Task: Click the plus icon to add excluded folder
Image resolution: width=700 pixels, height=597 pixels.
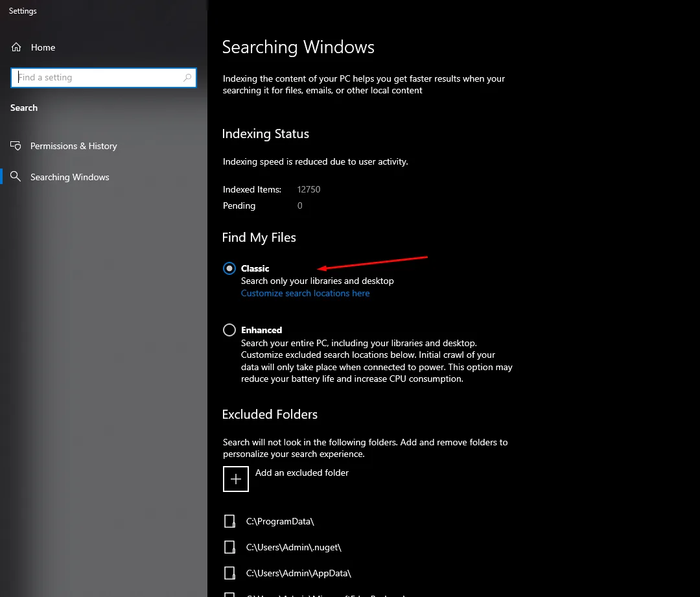Action: point(236,479)
